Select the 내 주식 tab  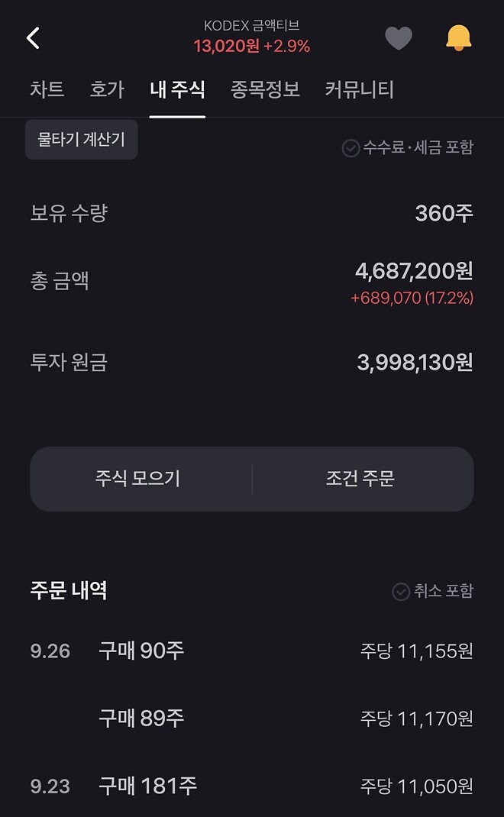point(177,89)
